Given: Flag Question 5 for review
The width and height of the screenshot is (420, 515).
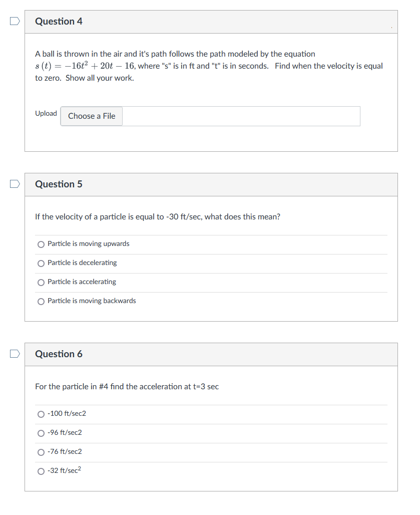Looking at the screenshot, I should pyautogui.click(x=15, y=184).
